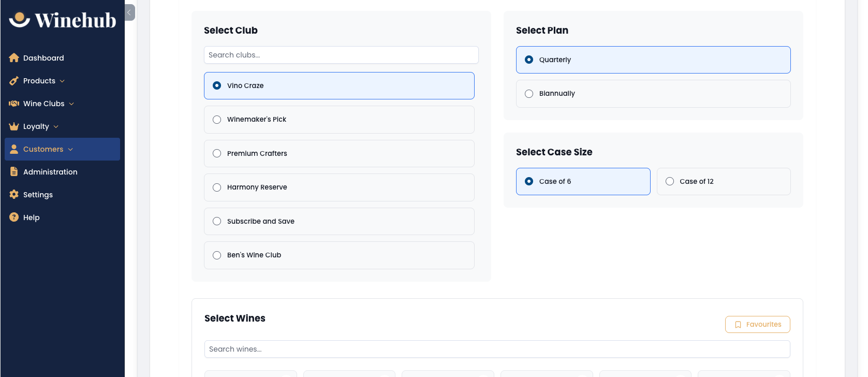Select the Winemaker's Pick club
This screenshot has width=868, height=377.
pos(339,120)
